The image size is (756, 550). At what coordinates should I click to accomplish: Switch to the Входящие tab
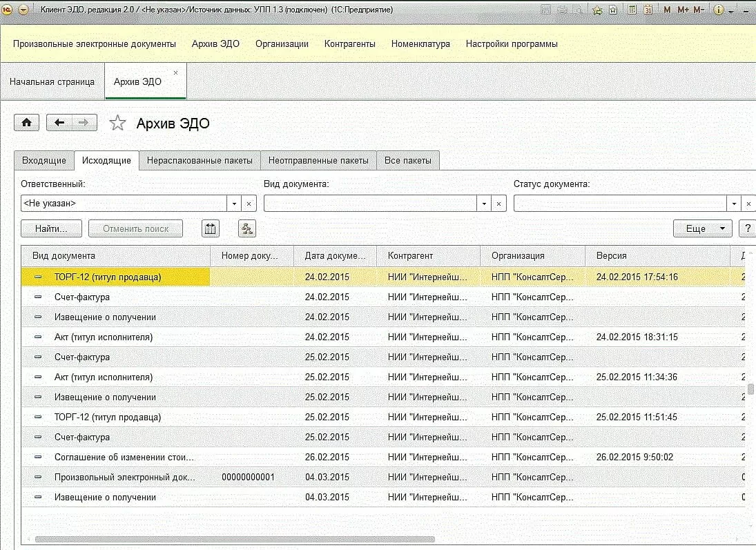(44, 161)
